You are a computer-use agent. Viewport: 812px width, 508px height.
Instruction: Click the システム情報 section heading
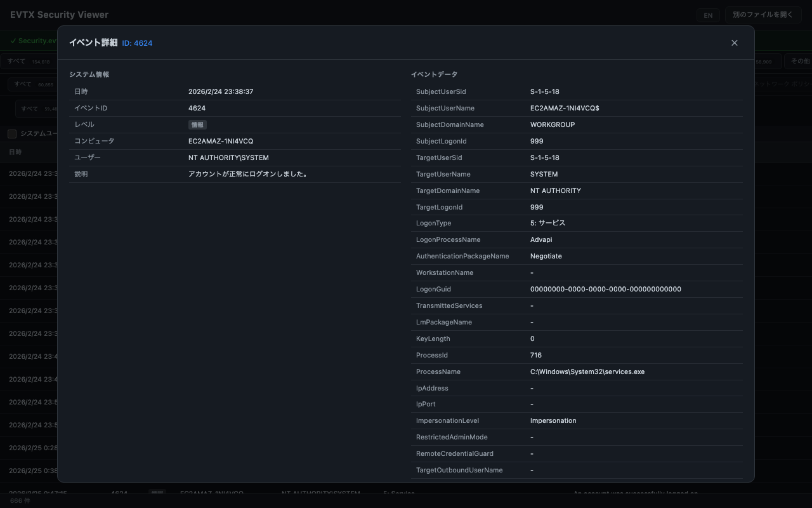tap(89, 74)
